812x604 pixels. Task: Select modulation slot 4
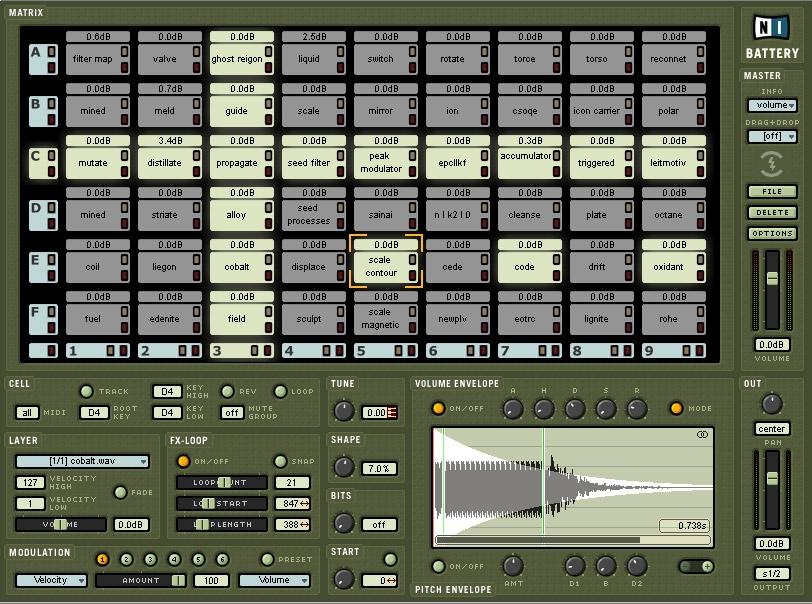175,559
